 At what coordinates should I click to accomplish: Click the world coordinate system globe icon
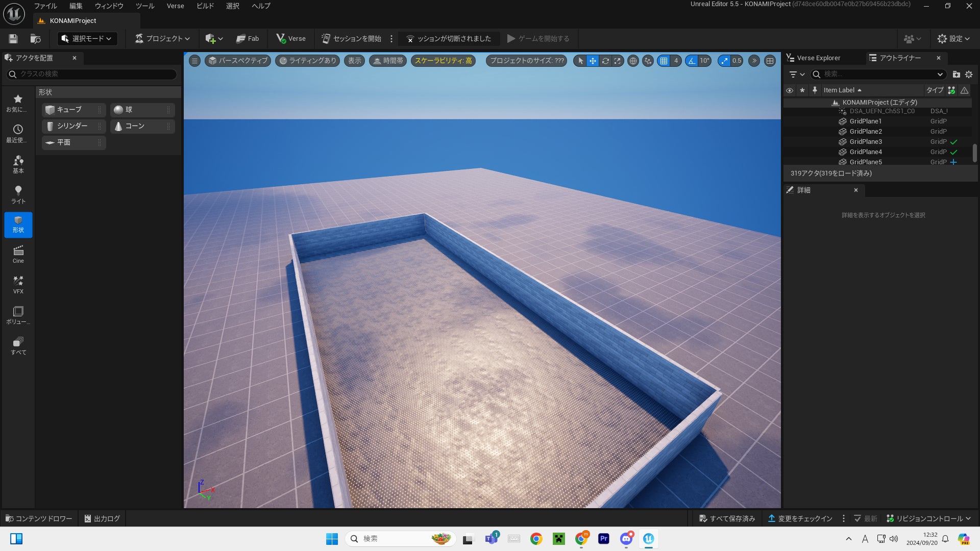click(633, 61)
